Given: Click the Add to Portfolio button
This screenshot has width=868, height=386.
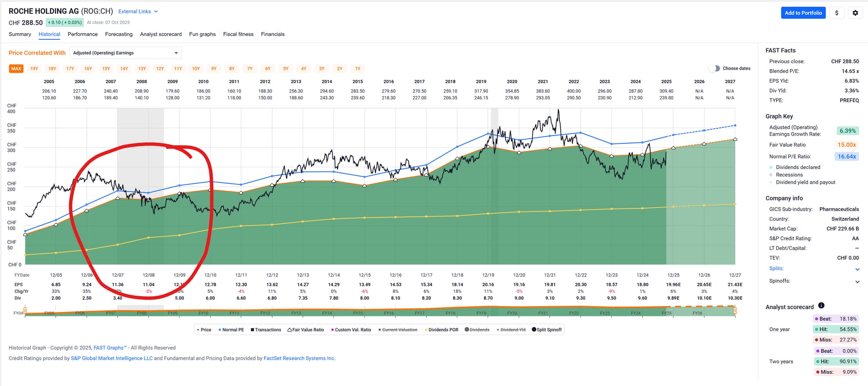Looking at the screenshot, I should tap(803, 13).
